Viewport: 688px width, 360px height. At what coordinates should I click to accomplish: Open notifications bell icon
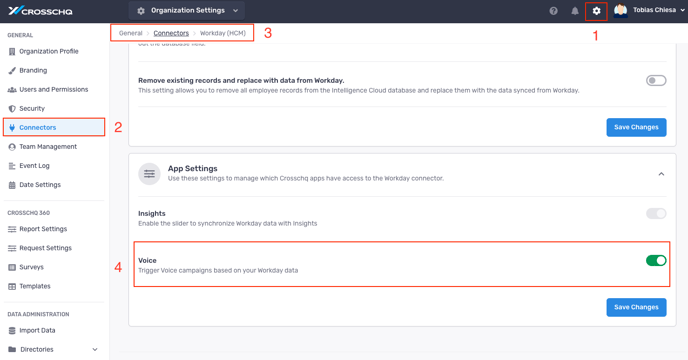tap(575, 11)
